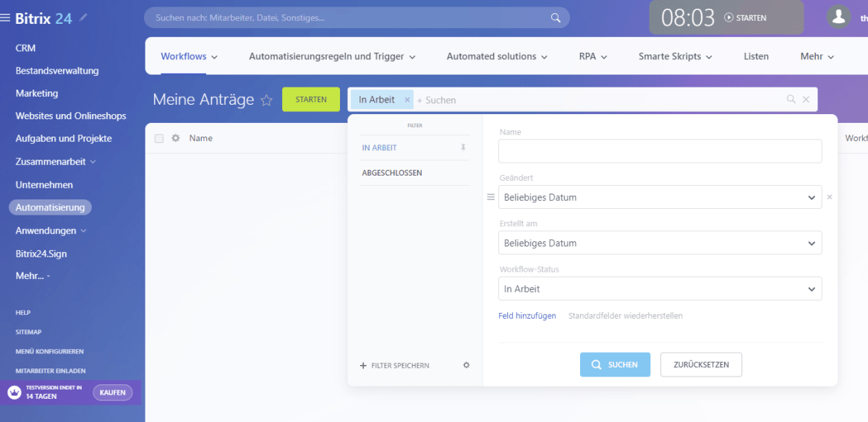Viewport: 868px width, 422px height.
Task: Toggle the select-all checkbox in the table header
Action: [159, 138]
